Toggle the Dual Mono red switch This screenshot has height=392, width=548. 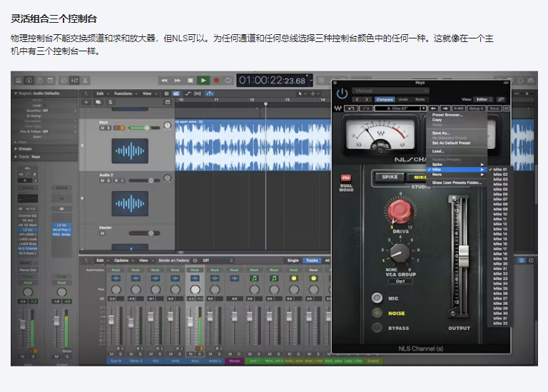pyautogui.click(x=345, y=177)
